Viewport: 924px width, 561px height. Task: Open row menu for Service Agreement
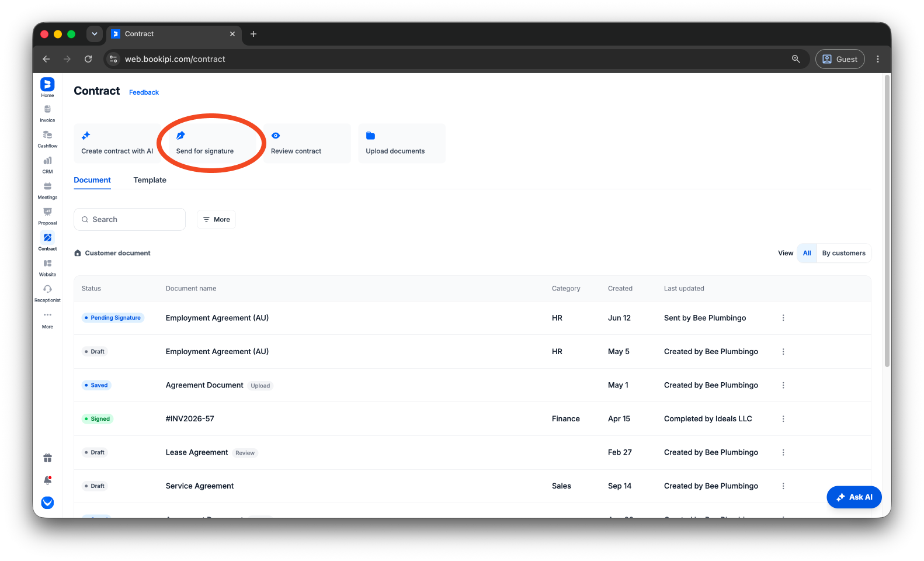click(783, 486)
